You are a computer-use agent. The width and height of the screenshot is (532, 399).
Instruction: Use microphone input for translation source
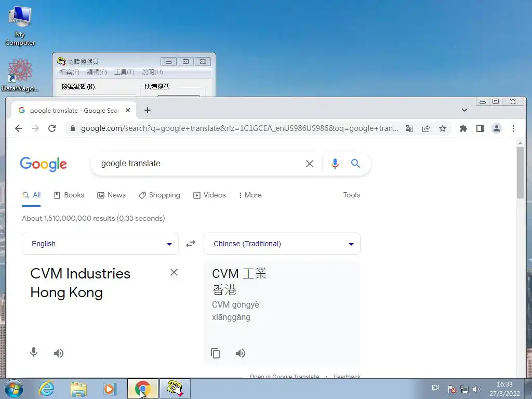pyautogui.click(x=34, y=352)
